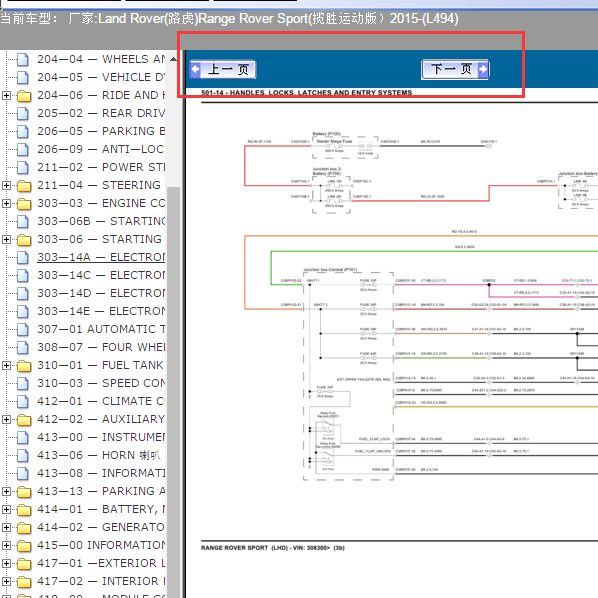Click the 501-14 HANDLES, LOCKS heading

tap(306, 93)
